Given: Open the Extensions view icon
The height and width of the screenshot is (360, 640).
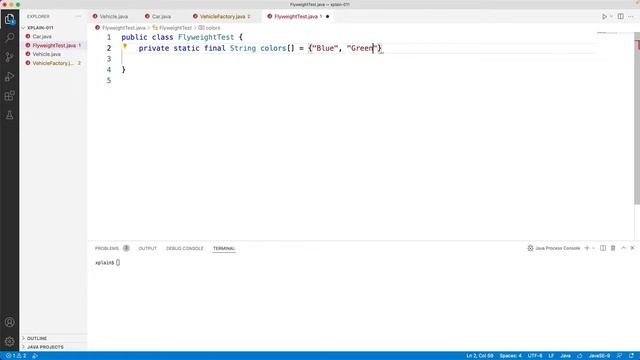Looking at the screenshot, I should 9,96.
